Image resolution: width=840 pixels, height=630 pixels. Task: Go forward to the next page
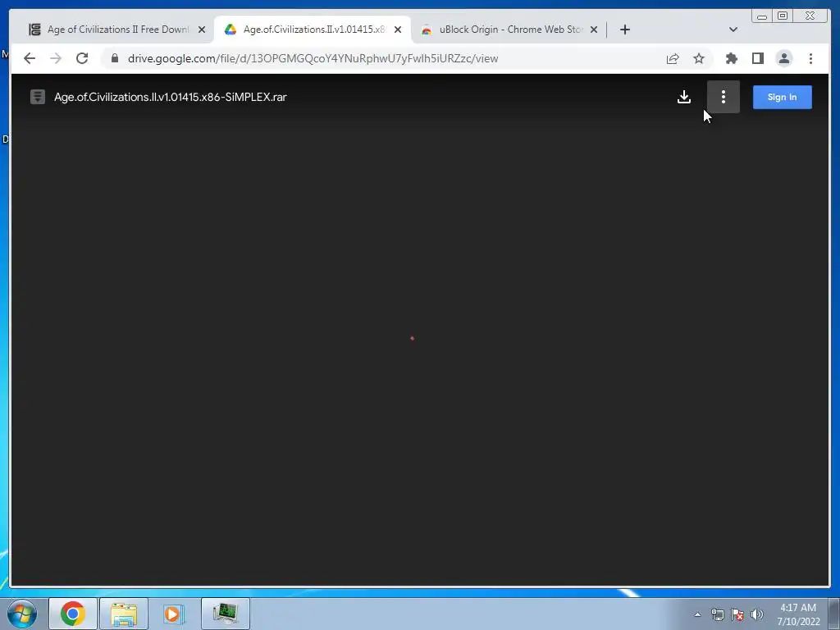point(56,58)
